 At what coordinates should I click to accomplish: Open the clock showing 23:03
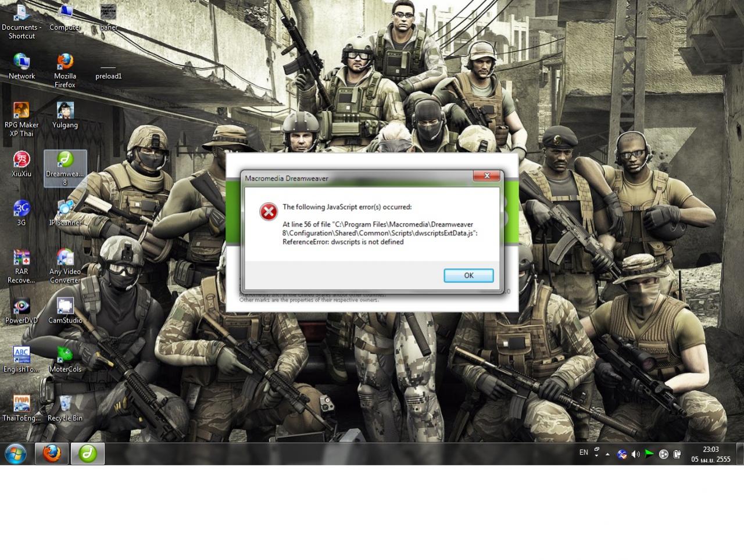point(711,454)
